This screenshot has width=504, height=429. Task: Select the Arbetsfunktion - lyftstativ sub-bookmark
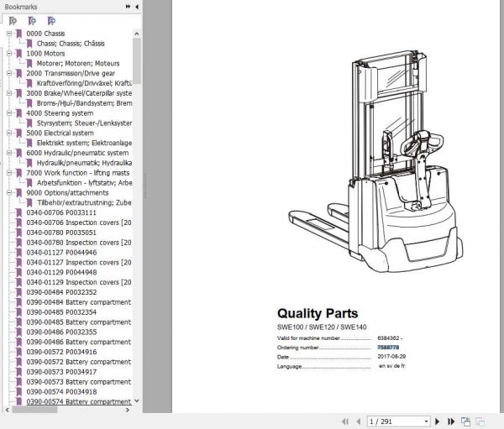coord(84,183)
